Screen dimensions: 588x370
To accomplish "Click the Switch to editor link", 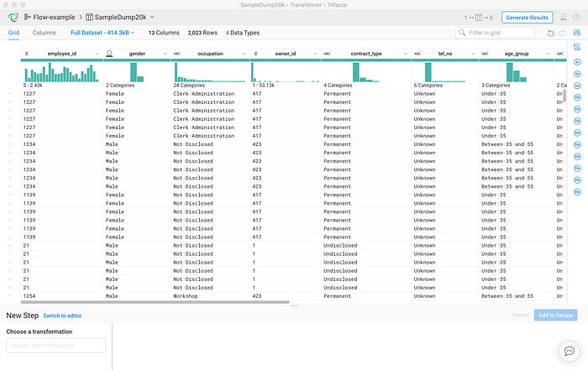I will pos(62,315).
